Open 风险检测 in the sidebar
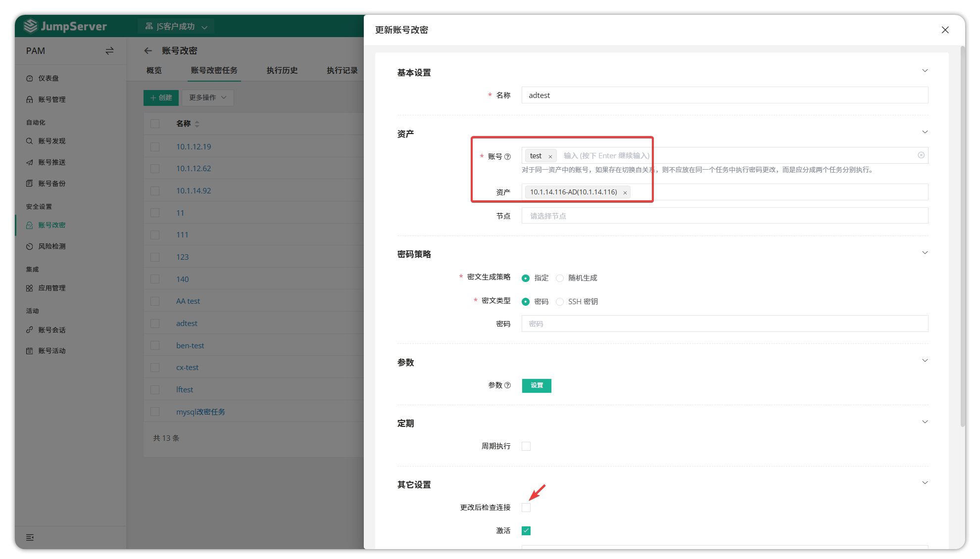 point(52,246)
